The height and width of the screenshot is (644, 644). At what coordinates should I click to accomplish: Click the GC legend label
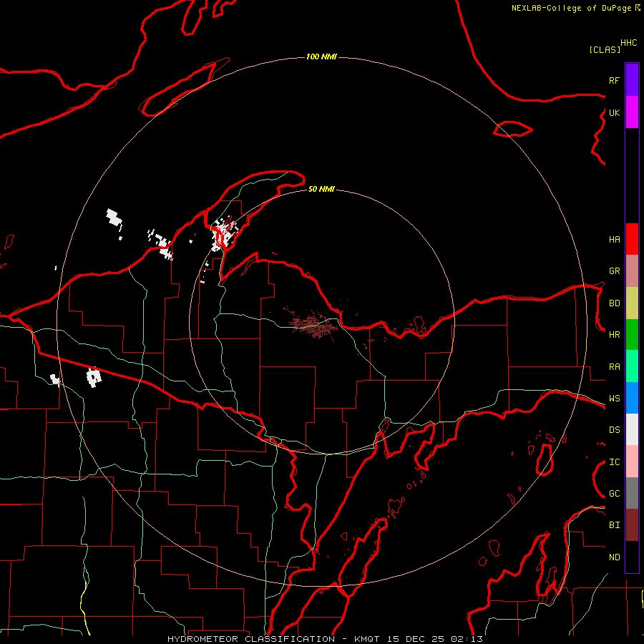pos(614,494)
